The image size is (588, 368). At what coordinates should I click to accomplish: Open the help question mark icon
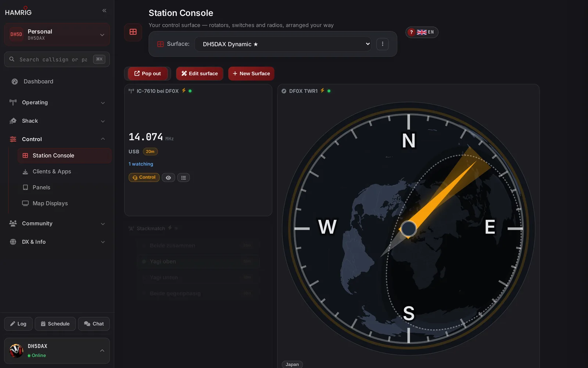412,32
